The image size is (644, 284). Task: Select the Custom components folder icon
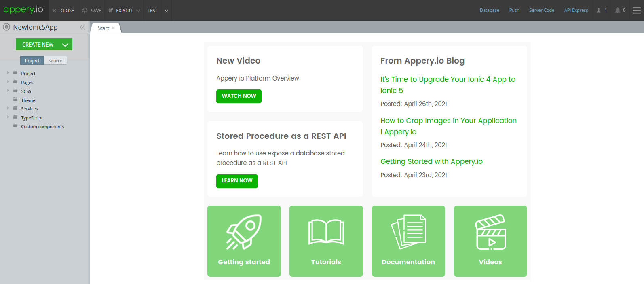[x=15, y=126]
